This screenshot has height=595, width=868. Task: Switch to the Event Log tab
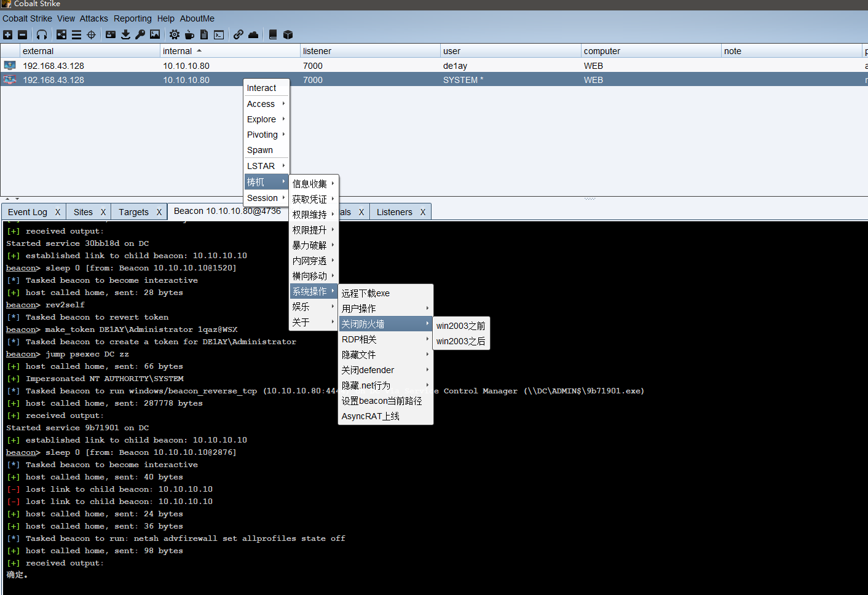click(x=28, y=212)
